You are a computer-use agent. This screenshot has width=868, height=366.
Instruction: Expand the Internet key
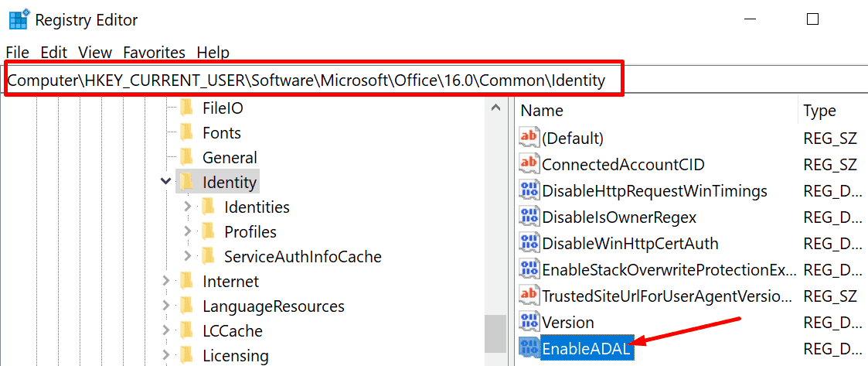(x=165, y=281)
